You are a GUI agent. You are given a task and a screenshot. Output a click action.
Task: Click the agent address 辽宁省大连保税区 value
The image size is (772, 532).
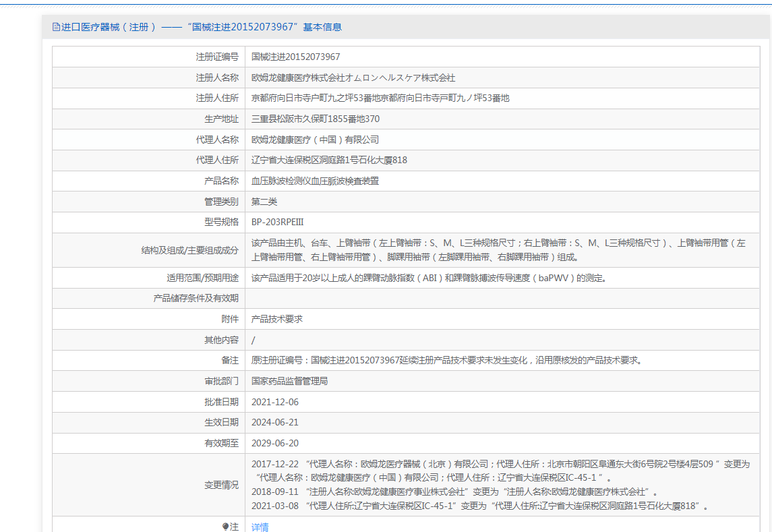[x=329, y=160]
